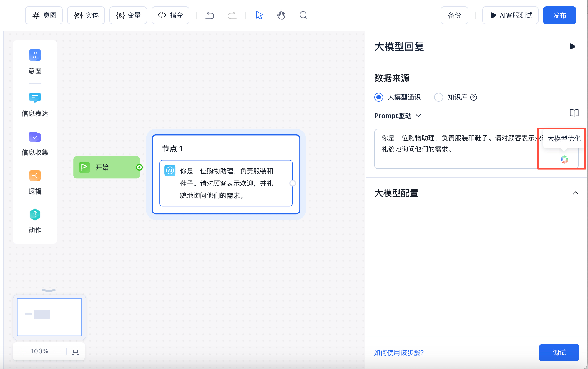This screenshot has height=369, width=588.
Task: Zoom out with the minus icon
Action: tap(57, 351)
